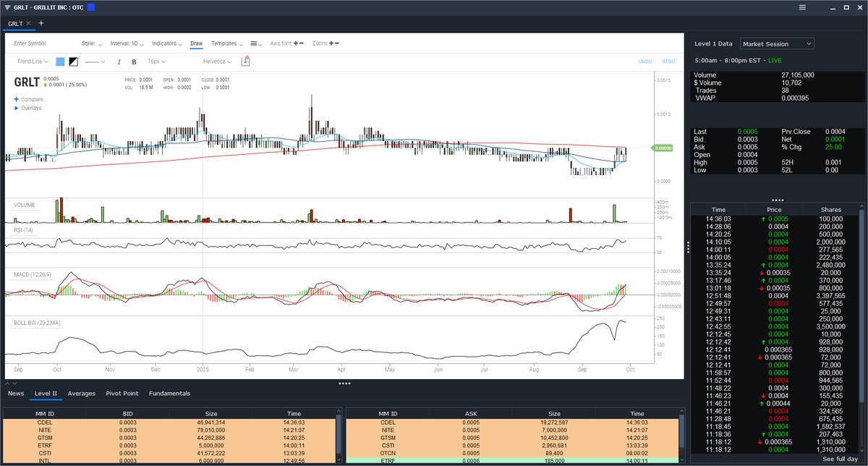Expand the Overlays section
868x466 pixels.
[29, 108]
